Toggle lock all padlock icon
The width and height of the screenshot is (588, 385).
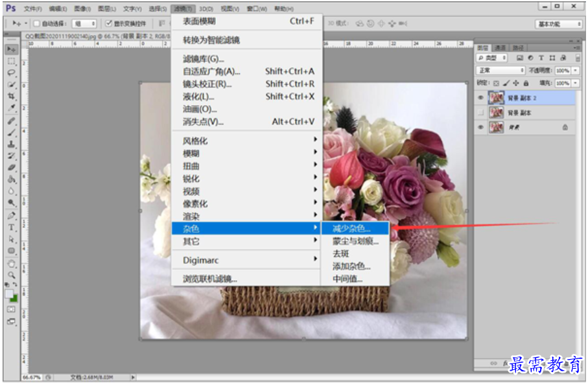pyautogui.click(x=526, y=83)
